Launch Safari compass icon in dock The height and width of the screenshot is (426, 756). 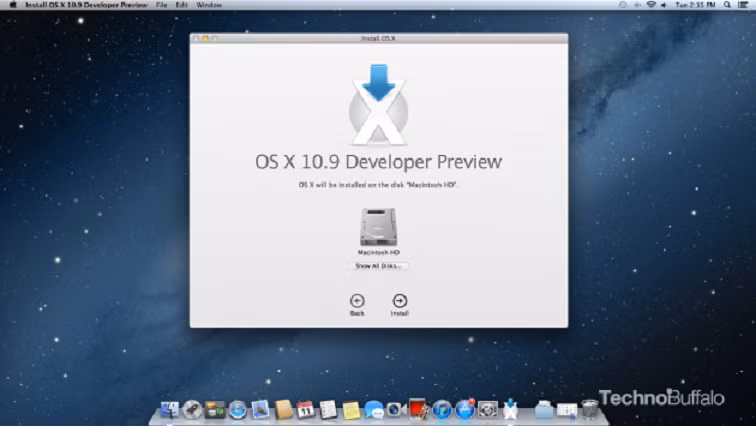point(237,410)
